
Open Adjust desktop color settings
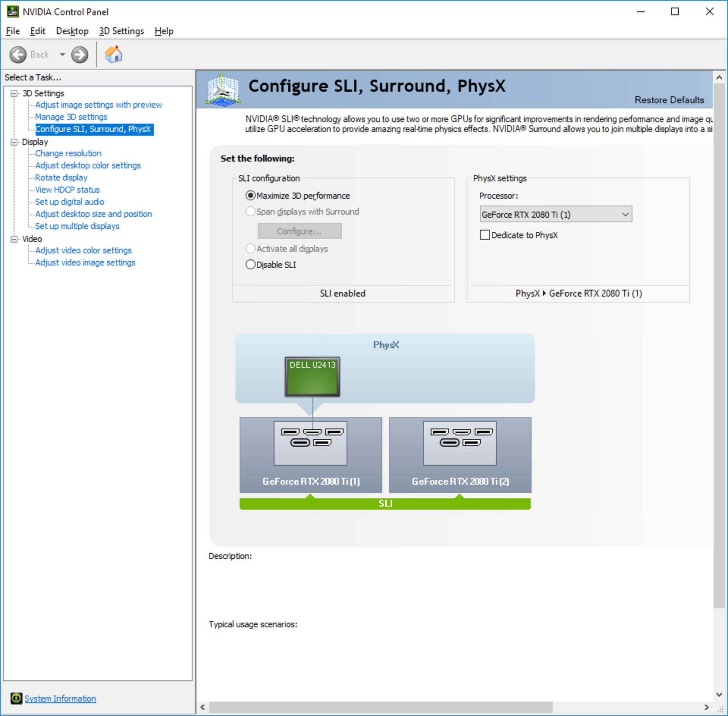(x=88, y=165)
